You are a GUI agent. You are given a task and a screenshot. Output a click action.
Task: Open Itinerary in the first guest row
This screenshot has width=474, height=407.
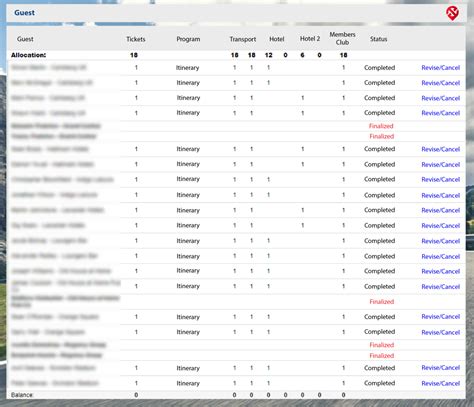tap(188, 68)
